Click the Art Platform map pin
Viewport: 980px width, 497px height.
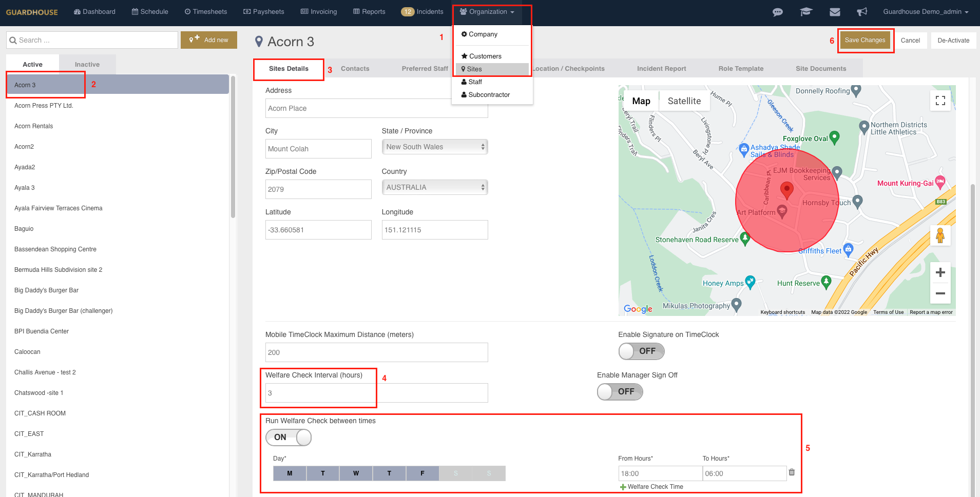click(x=782, y=211)
